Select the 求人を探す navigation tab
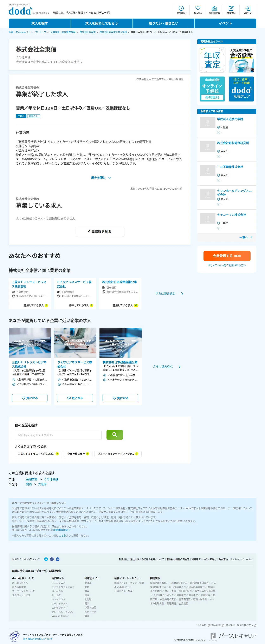 40,23
